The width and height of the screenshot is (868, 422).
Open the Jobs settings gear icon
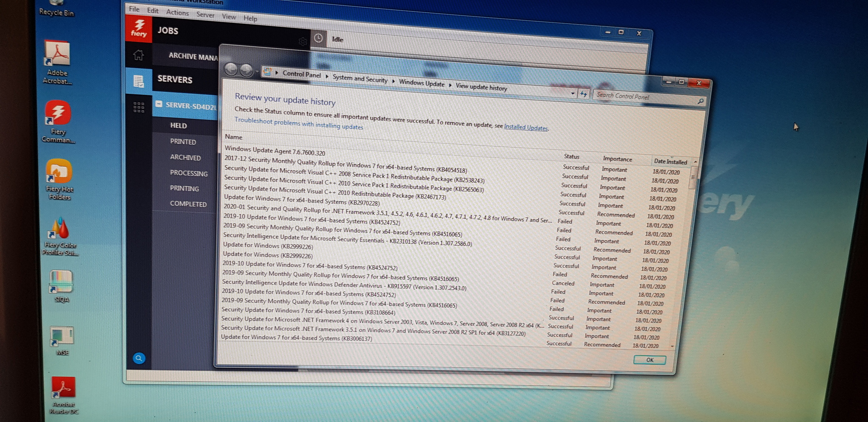(x=303, y=42)
